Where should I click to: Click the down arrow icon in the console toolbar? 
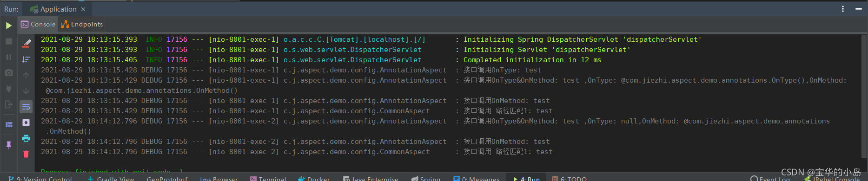coord(26,91)
